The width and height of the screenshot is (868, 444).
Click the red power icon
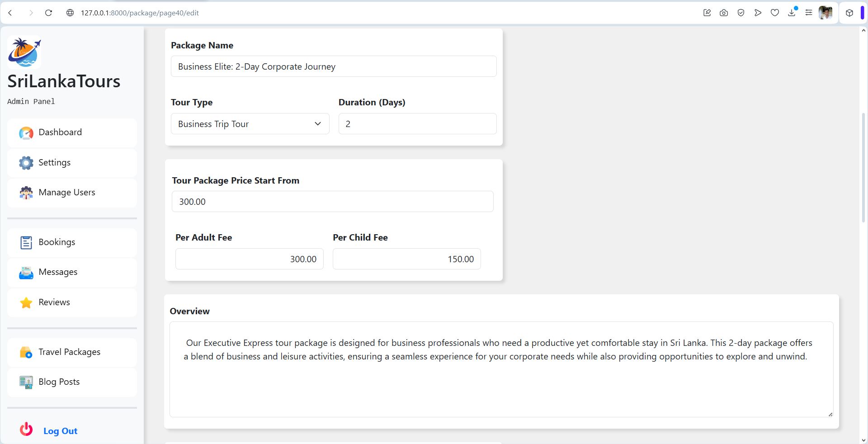click(26, 429)
